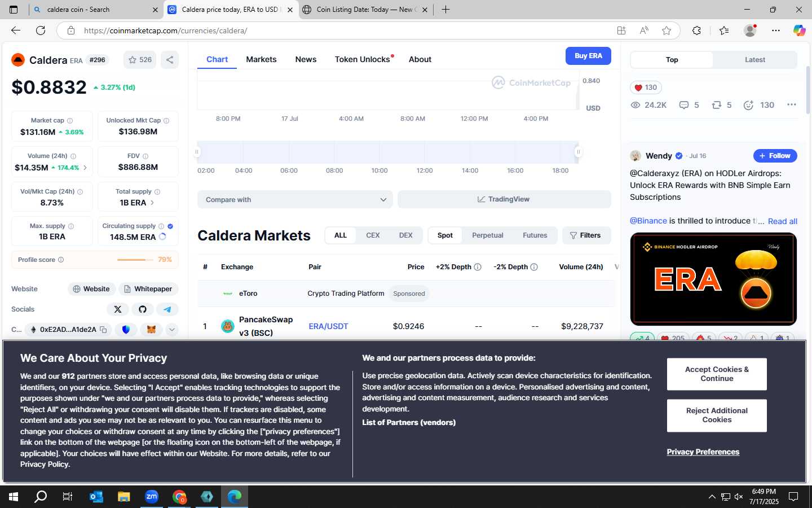Open List of Partners (vendors) link

(409, 423)
